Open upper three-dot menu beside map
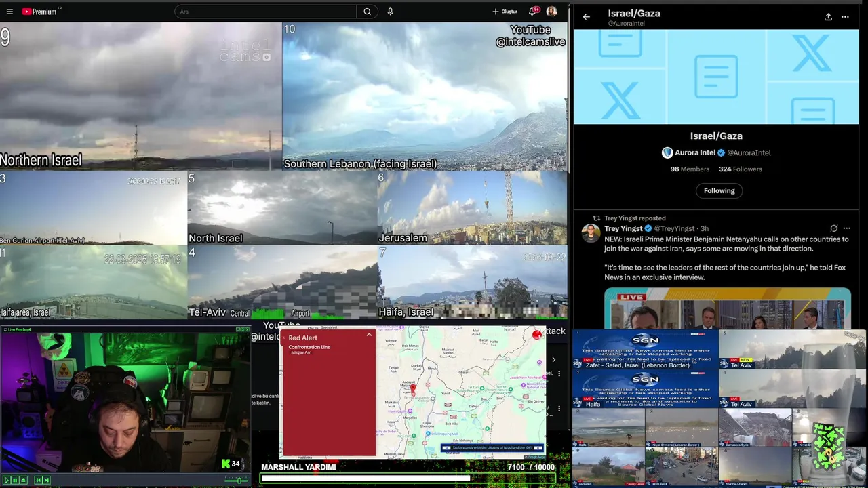This screenshot has width=868, height=488. pos(559,373)
